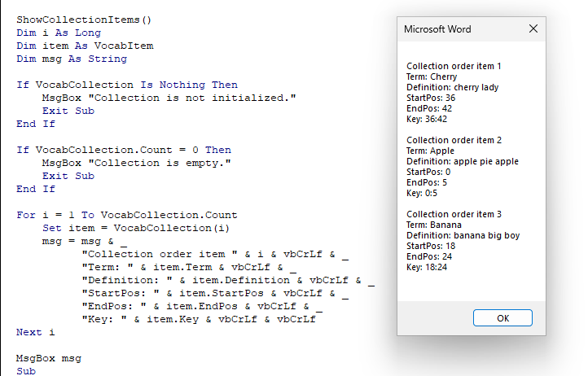Click OK in the Microsoft Word dialog

[502, 318]
